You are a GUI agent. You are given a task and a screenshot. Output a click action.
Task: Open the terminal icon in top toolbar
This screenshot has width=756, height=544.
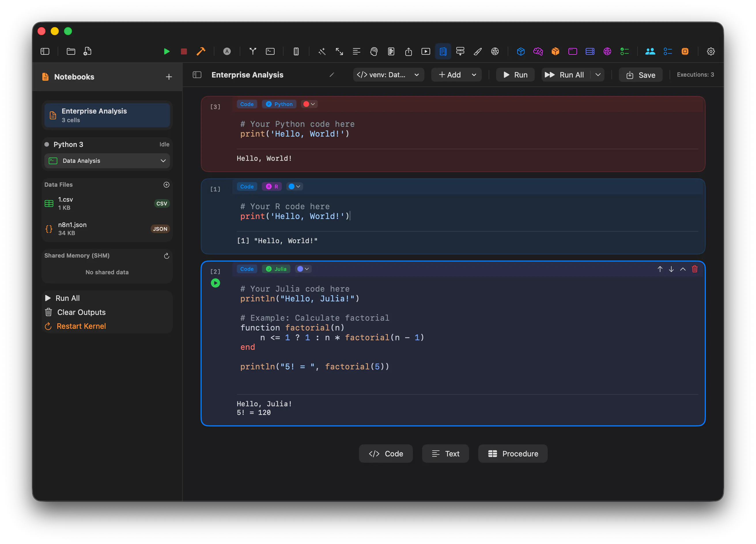(270, 51)
